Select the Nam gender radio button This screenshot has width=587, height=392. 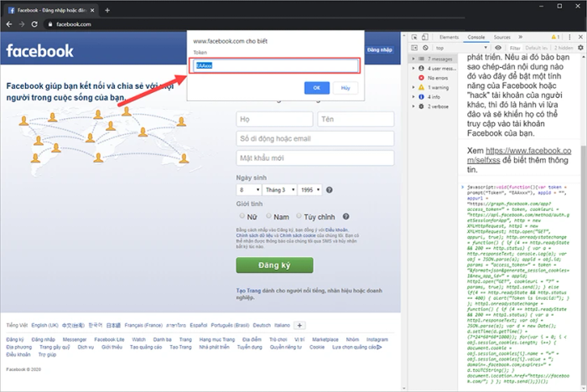(x=269, y=216)
